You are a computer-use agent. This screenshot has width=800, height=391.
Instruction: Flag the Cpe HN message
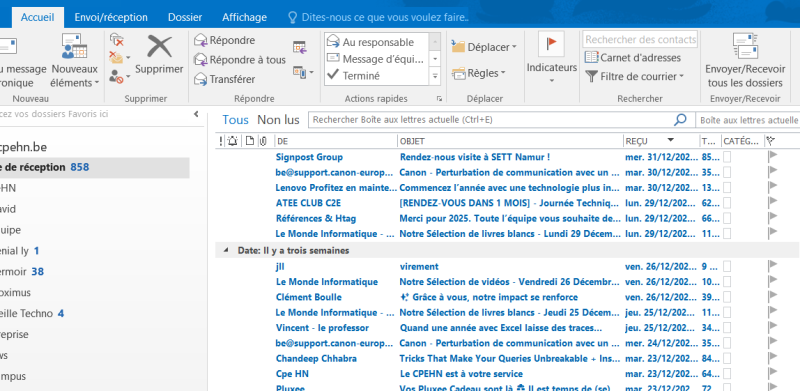[x=772, y=373]
